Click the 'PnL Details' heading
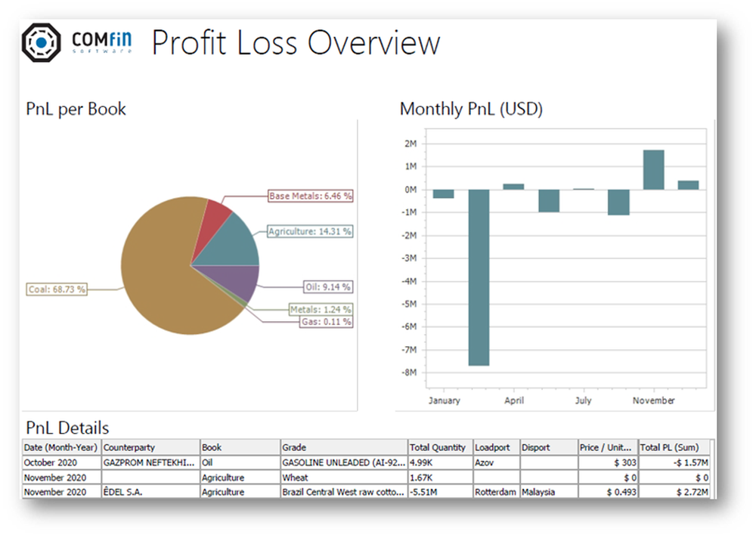Image resolution: width=756 pixels, height=538 pixels. [67, 428]
